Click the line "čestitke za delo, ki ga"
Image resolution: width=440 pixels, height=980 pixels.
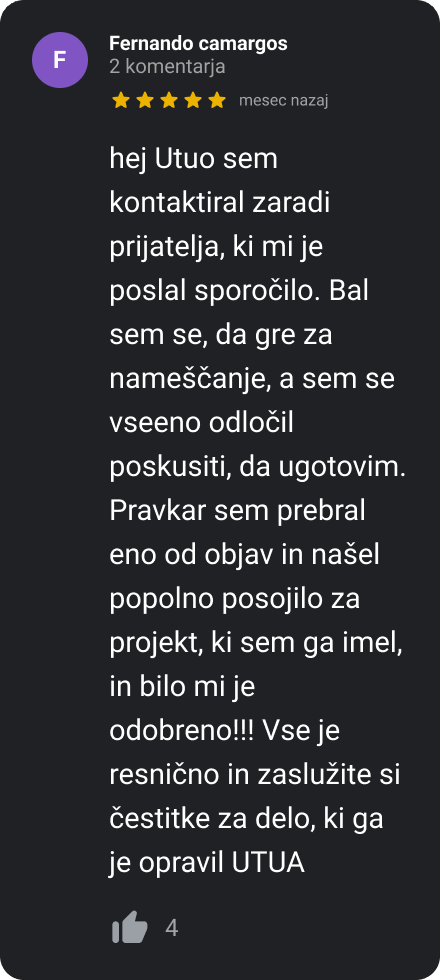246,819
